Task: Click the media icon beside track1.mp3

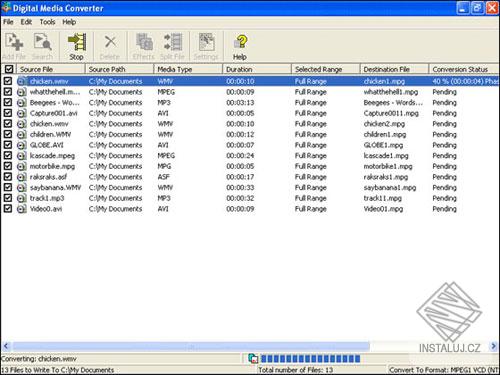Action: click(22, 198)
